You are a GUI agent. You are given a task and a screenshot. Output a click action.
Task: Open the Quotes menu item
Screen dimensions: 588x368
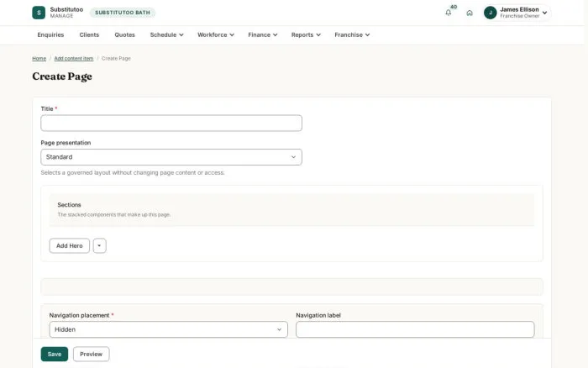tap(124, 34)
